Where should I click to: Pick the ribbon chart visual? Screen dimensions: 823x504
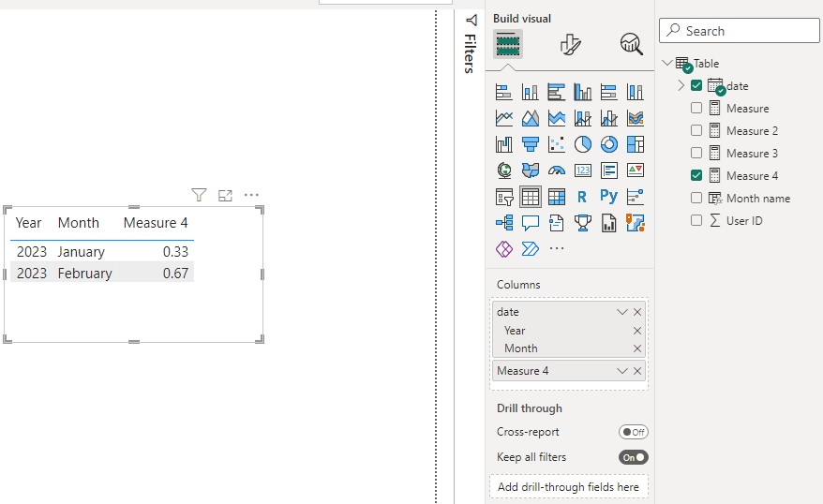[636, 118]
